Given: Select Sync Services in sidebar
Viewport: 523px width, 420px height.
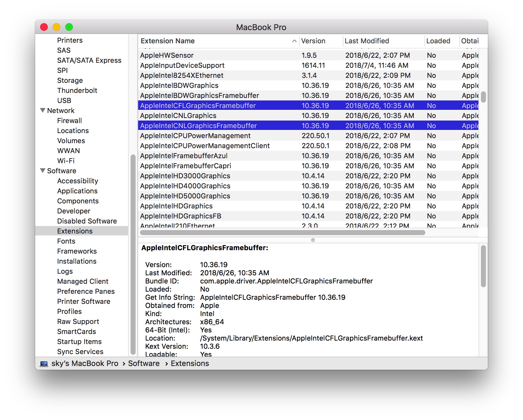Looking at the screenshot, I should click(x=80, y=352).
